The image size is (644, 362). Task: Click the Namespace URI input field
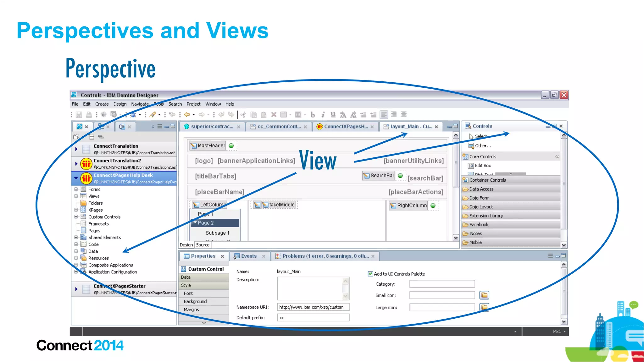tap(313, 307)
